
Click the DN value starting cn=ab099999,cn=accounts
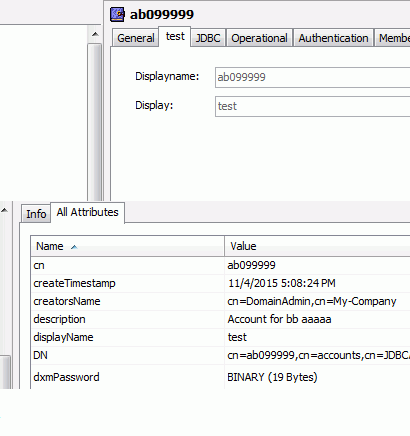[319, 355]
